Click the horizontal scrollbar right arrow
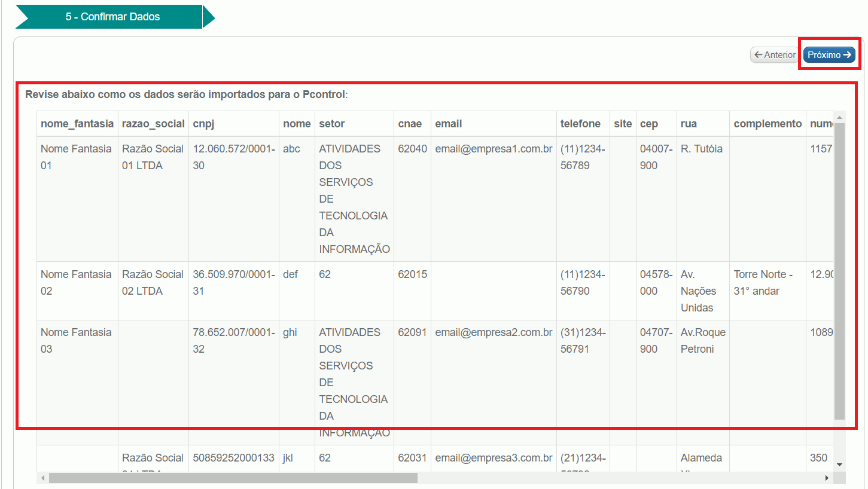Screen dimensions: 868x489 (x=827, y=478)
